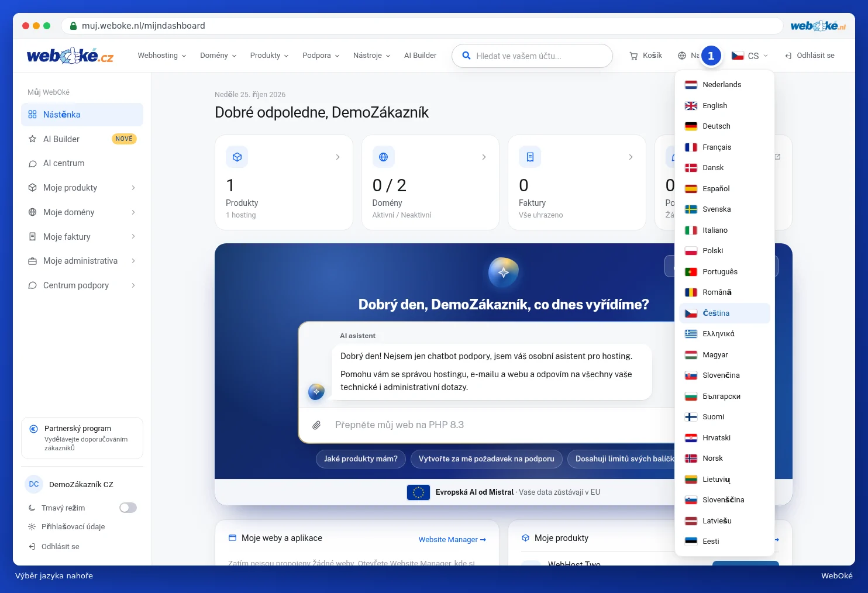This screenshot has height=593, width=868.
Task: Open the Webhosting dropdown menu
Action: (x=162, y=56)
